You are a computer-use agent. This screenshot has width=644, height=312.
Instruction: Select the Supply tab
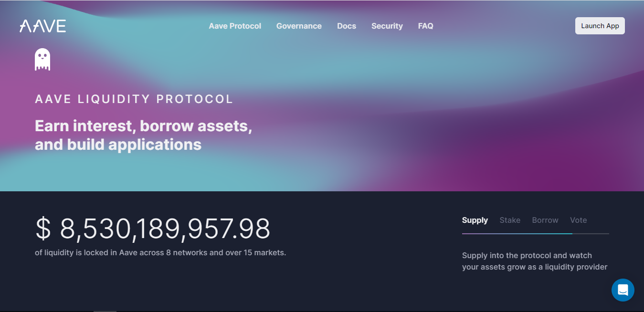tap(475, 220)
